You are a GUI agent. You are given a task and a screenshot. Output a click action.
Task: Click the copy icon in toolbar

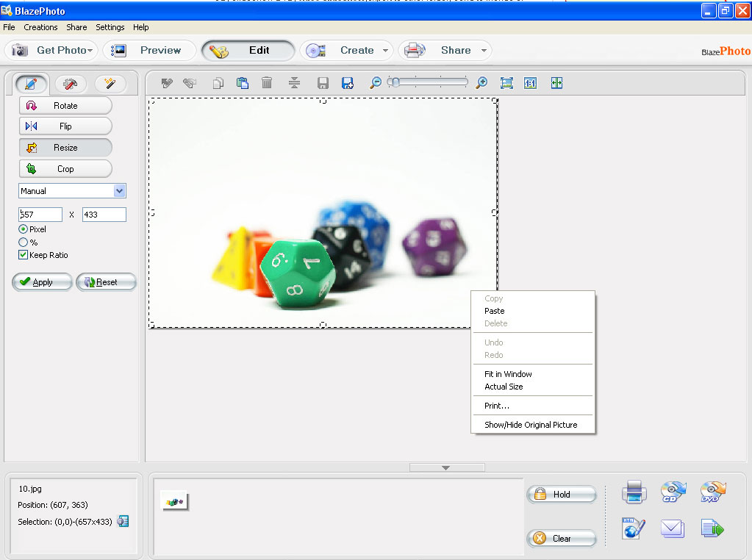(218, 84)
